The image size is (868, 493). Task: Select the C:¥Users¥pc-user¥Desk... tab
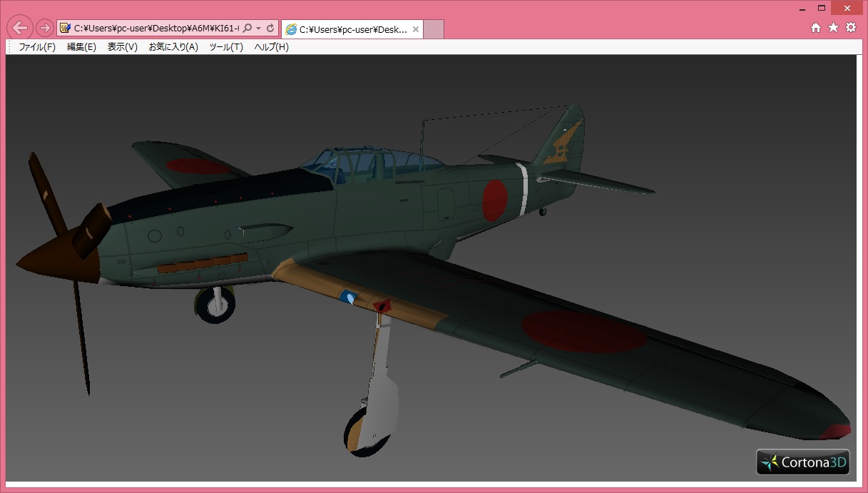click(348, 29)
